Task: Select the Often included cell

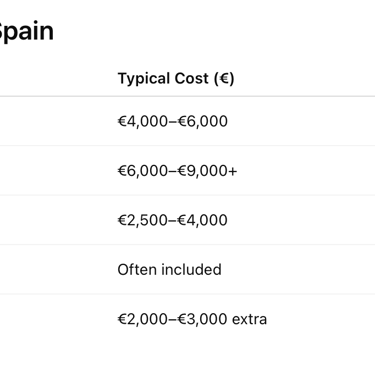Action: pyautogui.click(x=169, y=270)
